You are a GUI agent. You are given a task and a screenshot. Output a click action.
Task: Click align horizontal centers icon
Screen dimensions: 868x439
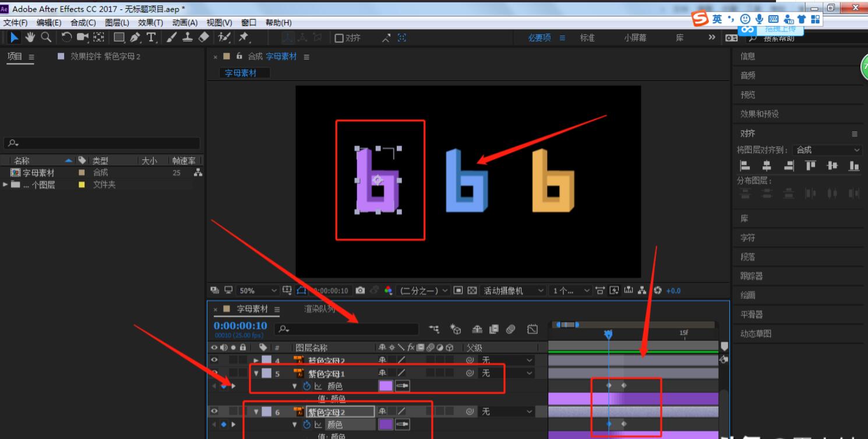[767, 166]
